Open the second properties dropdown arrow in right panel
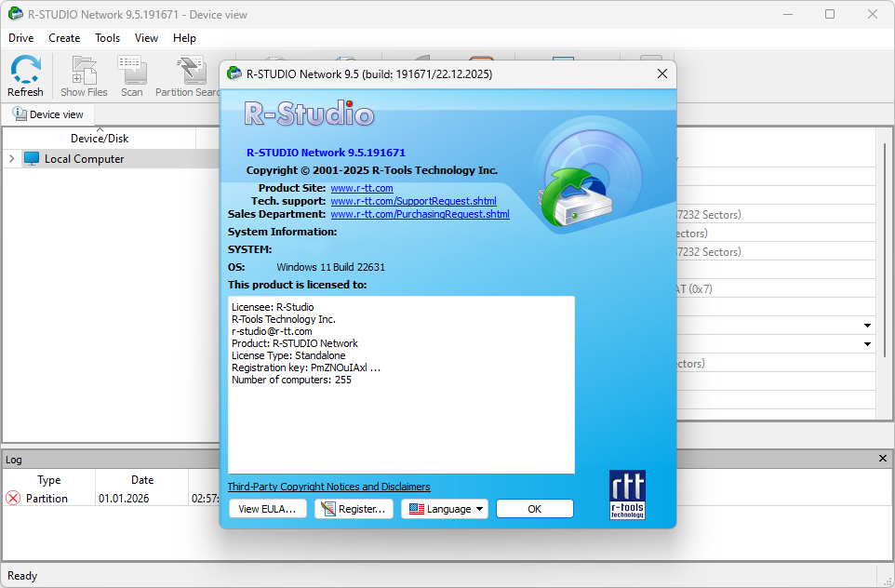Image resolution: width=895 pixels, height=588 pixels. [867, 344]
